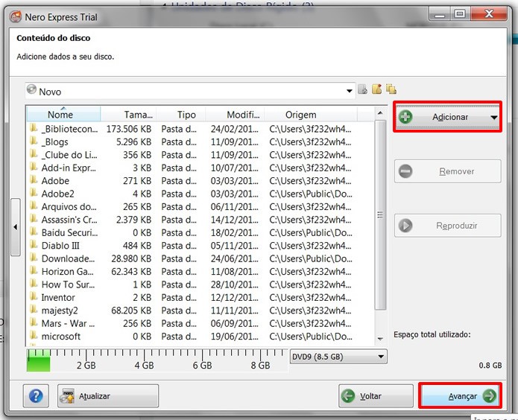Screen dimensions: 518x420
Task: Click the green arrow on Voltar
Action: (x=348, y=395)
